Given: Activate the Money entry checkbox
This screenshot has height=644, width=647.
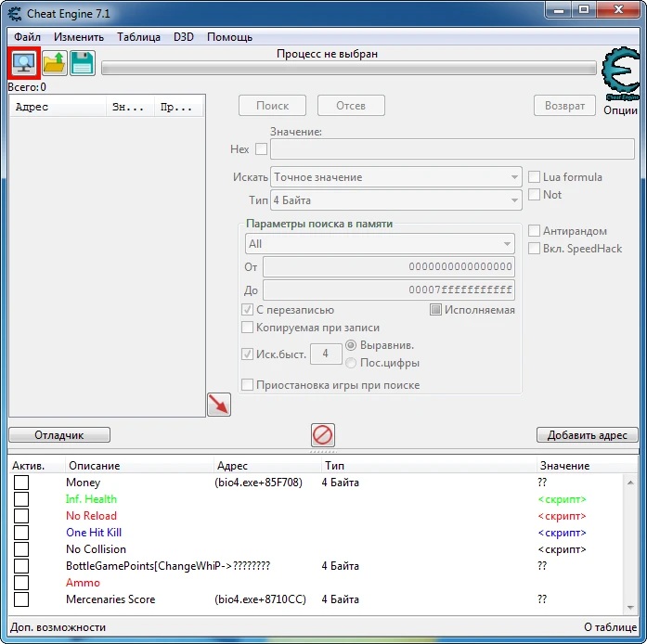Looking at the screenshot, I should pos(21,483).
